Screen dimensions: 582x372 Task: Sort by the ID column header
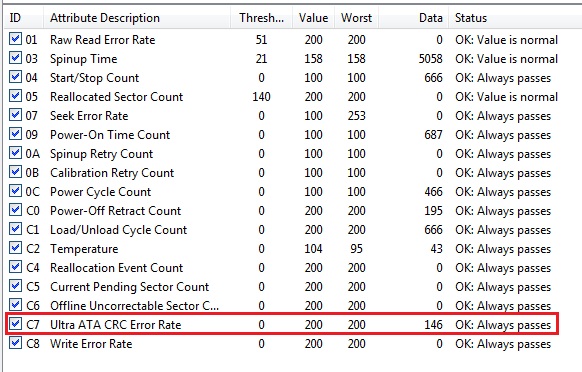coord(24,18)
